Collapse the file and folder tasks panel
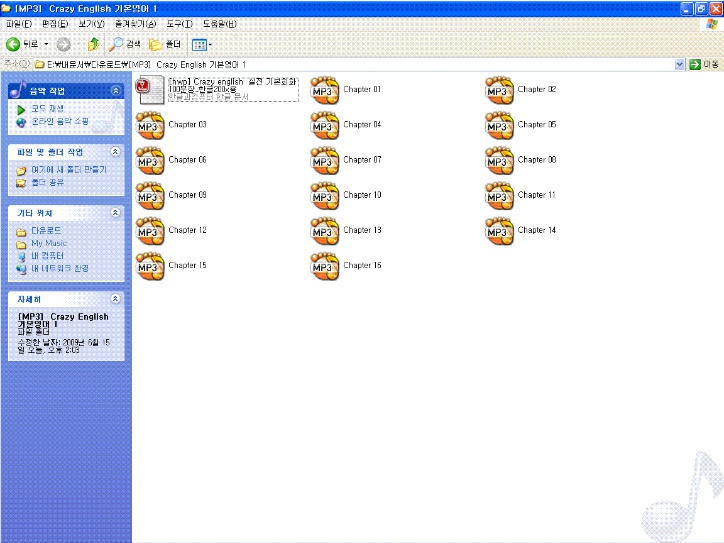Image resolution: width=724 pixels, height=543 pixels. coord(115,151)
